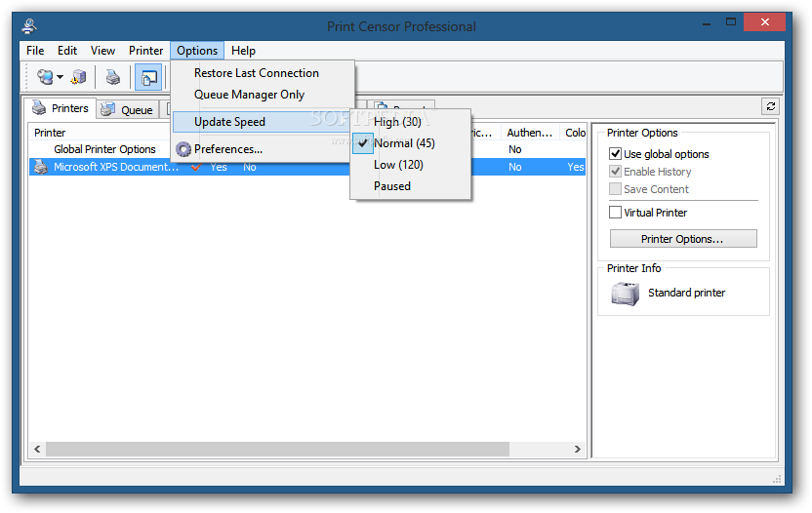The width and height of the screenshot is (812, 513).
Task: Enable the Virtual Printer checkbox
Action: click(x=615, y=213)
